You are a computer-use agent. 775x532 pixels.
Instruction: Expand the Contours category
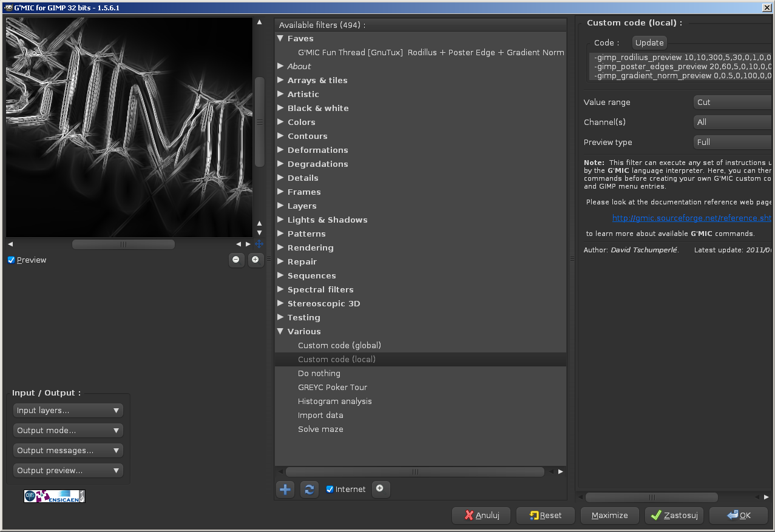(280, 136)
